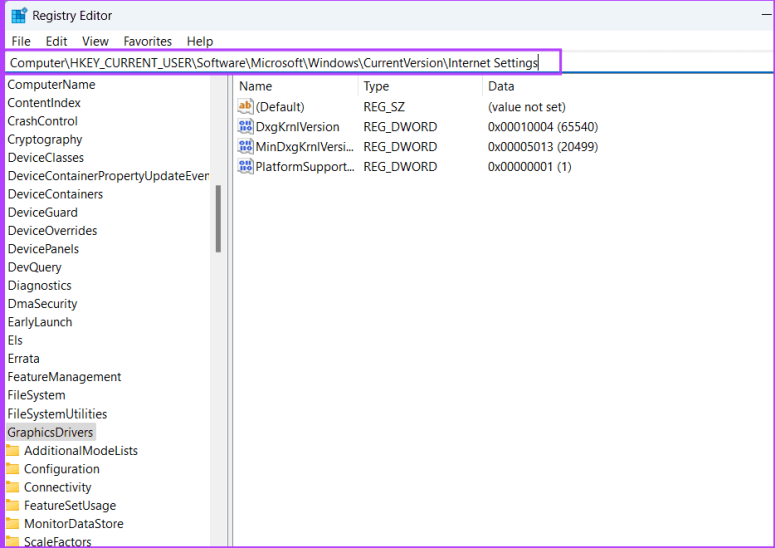The height and width of the screenshot is (548, 775).
Task: Select the DeviceOverrides key
Action: coord(52,231)
